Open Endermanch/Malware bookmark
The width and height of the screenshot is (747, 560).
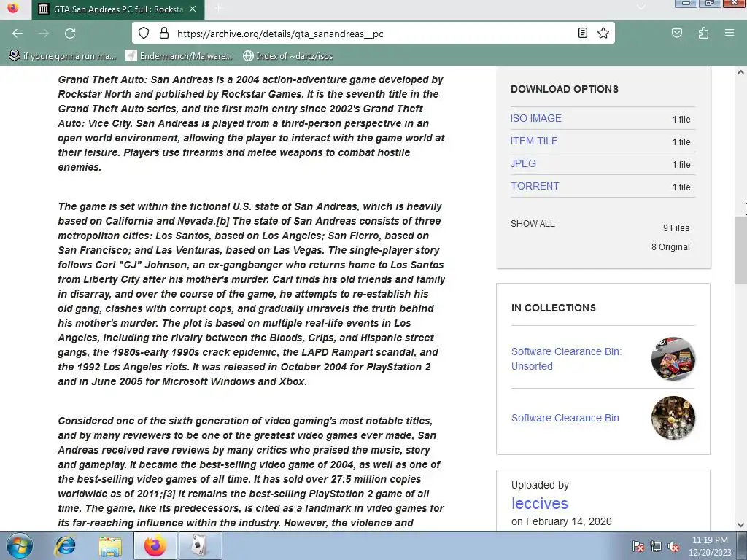[x=179, y=56]
